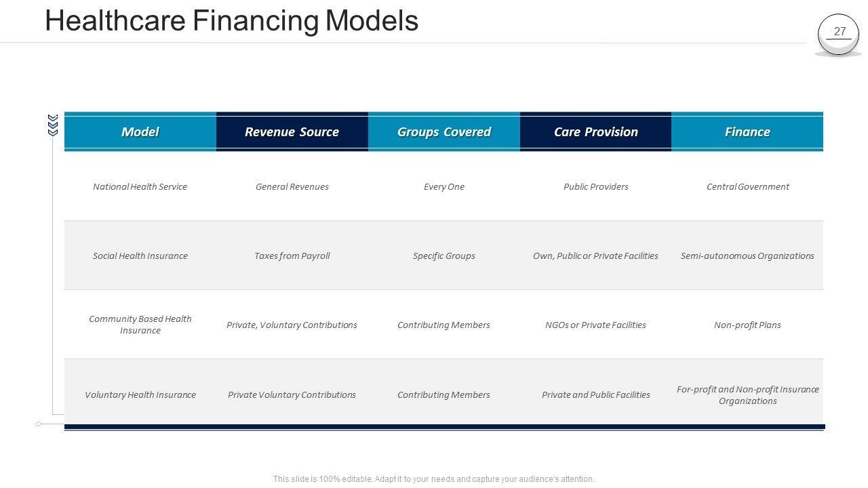Click the Taxes from Payroll cell
868x488 pixels.
[292, 256]
